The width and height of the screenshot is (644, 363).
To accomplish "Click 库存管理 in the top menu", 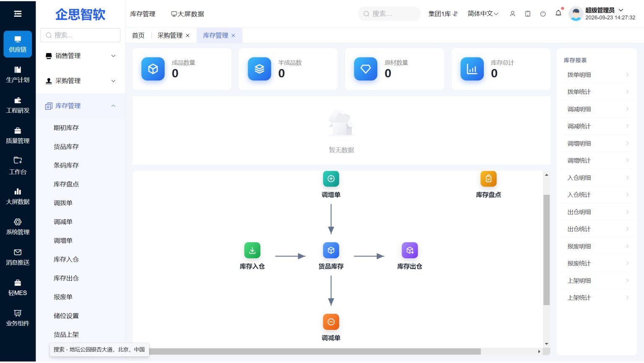I will 143,14.
